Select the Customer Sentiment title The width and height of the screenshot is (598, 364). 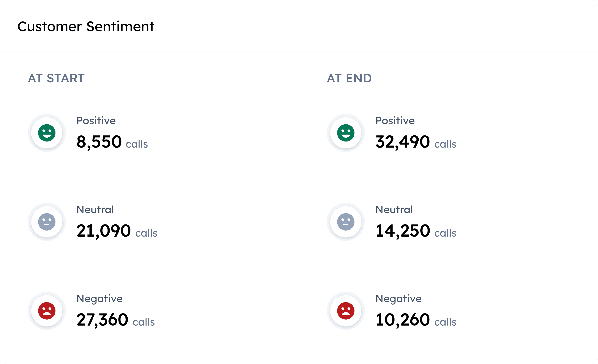click(x=86, y=26)
